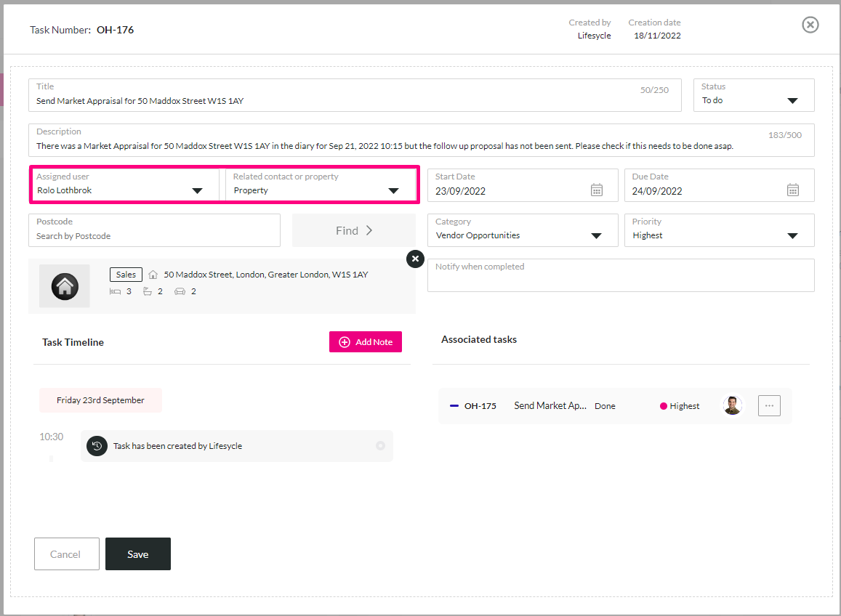The width and height of the screenshot is (841, 616).
Task: Click the Postcode search field
Action: [155, 230]
